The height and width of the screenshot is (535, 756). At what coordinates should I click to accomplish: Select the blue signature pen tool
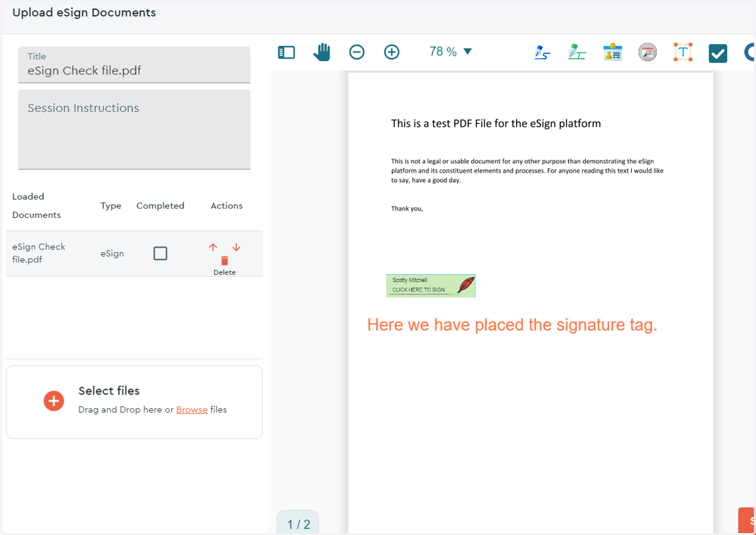coord(542,52)
